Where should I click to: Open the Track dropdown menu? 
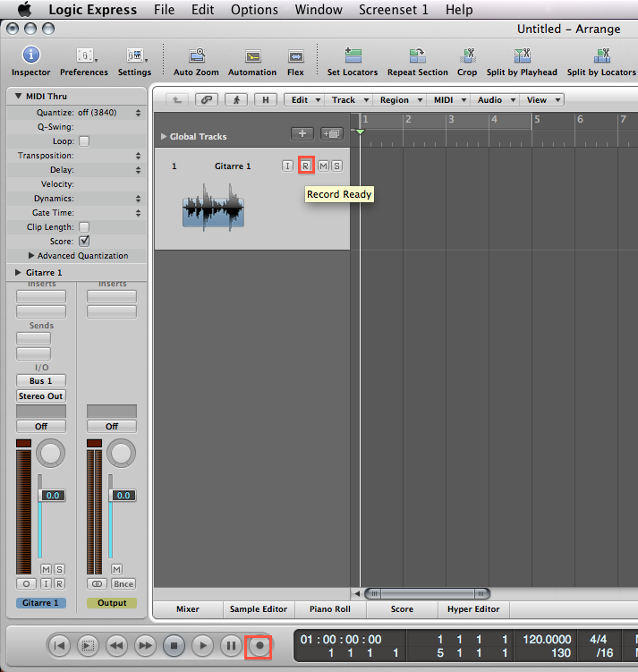(x=349, y=100)
